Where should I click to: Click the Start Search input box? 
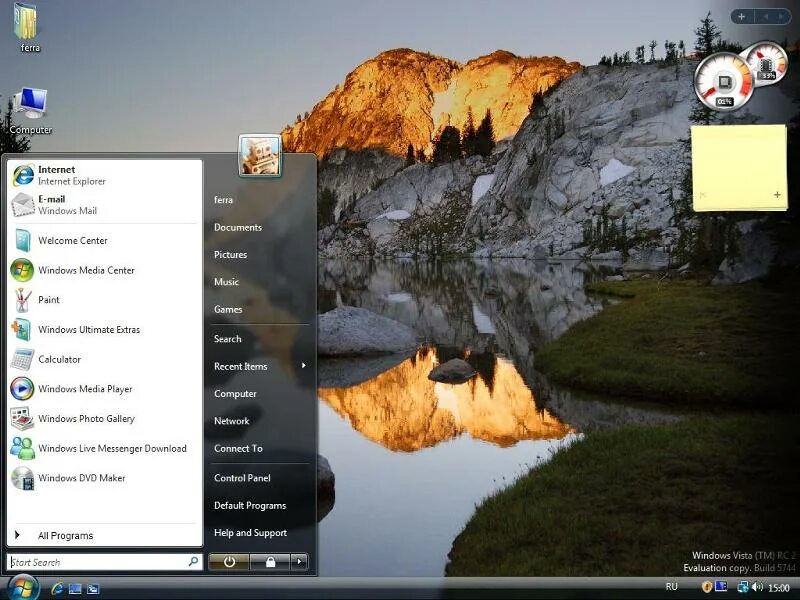[105, 562]
